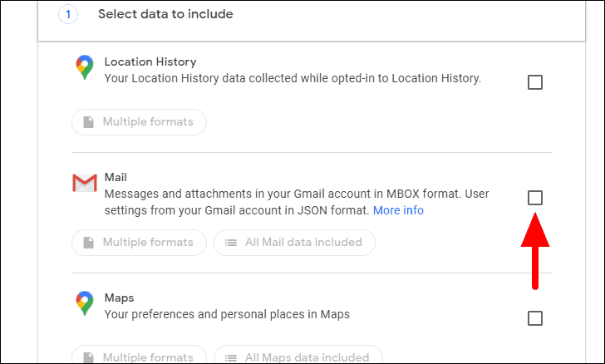The height and width of the screenshot is (364, 605).
Task: Open Mail Multiple formats options
Action: pyautogui.click(x=139, y=243)
